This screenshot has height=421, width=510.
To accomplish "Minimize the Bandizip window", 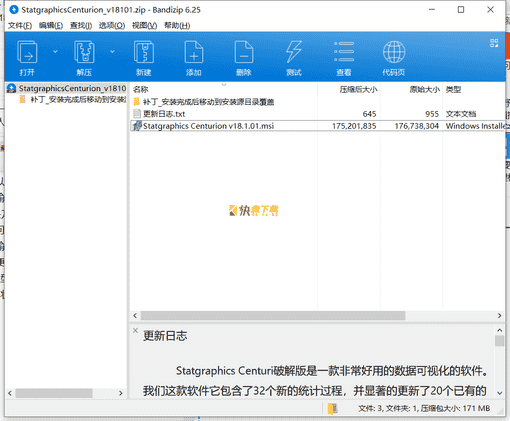I will click(x=432, y=10).
